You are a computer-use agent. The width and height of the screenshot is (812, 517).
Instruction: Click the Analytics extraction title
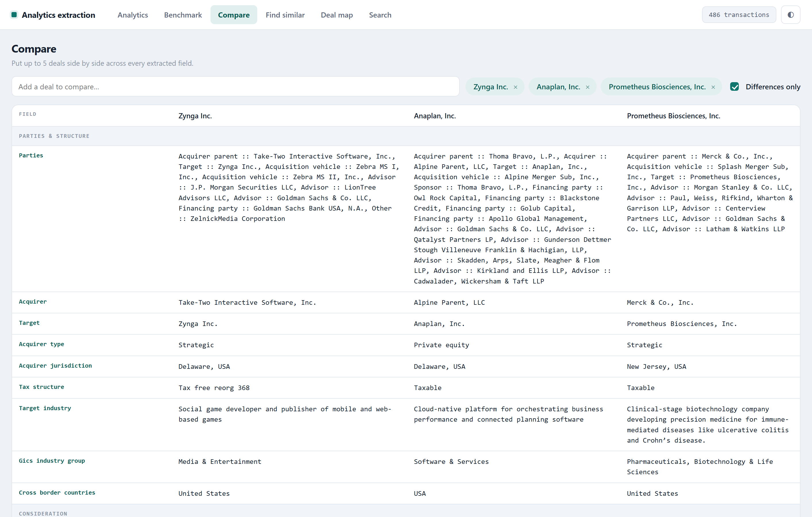58,15
